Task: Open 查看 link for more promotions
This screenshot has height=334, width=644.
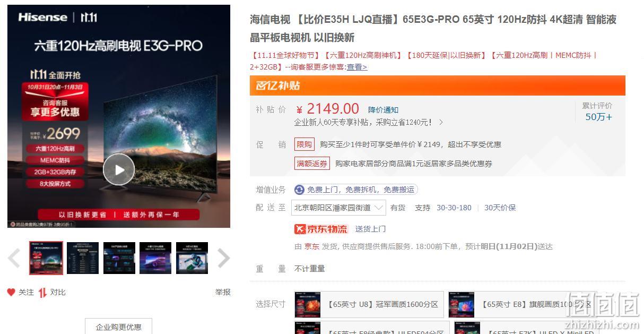Action: (357, 67)
